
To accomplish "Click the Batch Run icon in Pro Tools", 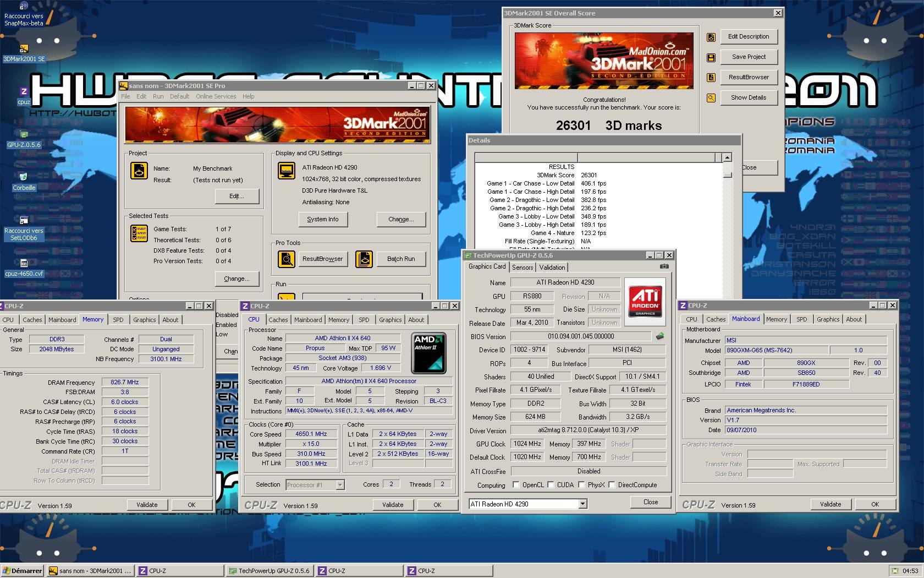I will pyautogui.click(x=364, y=259).
